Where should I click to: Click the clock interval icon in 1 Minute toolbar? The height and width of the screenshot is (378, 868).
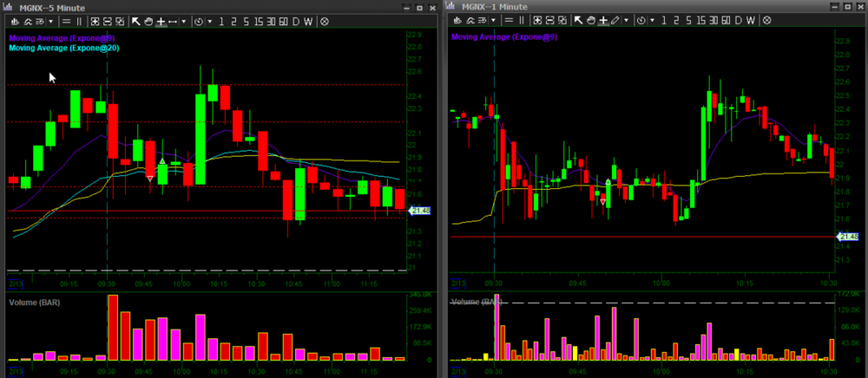641,22
